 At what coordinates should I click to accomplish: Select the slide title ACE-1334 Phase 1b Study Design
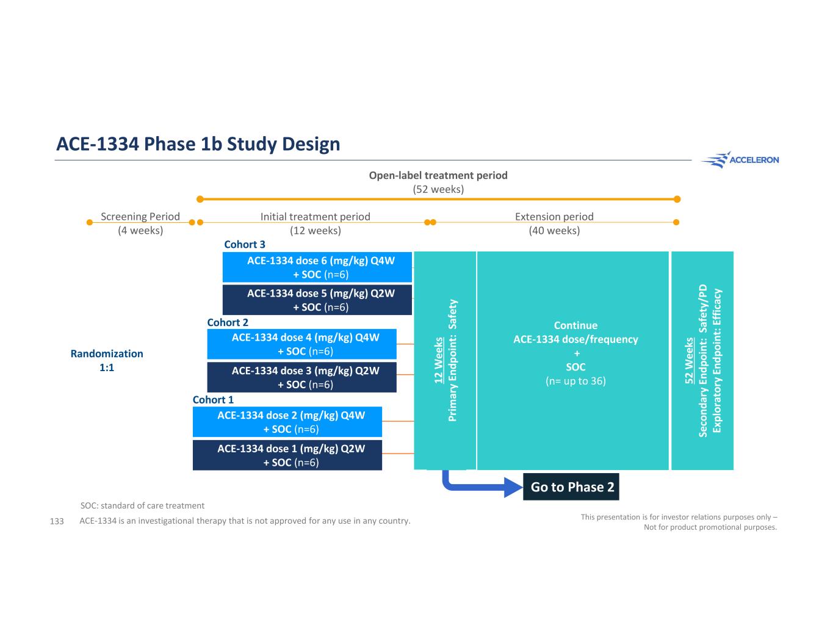click(x=198, y=144)
